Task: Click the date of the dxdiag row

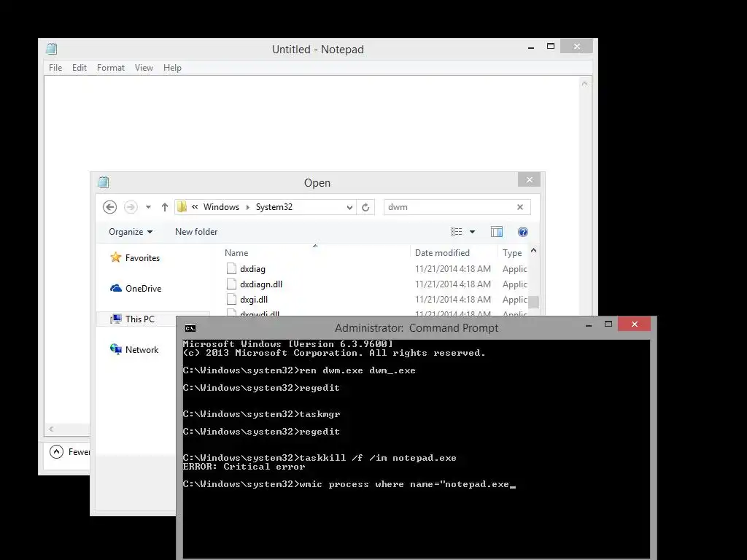Action: coord(452,269)
